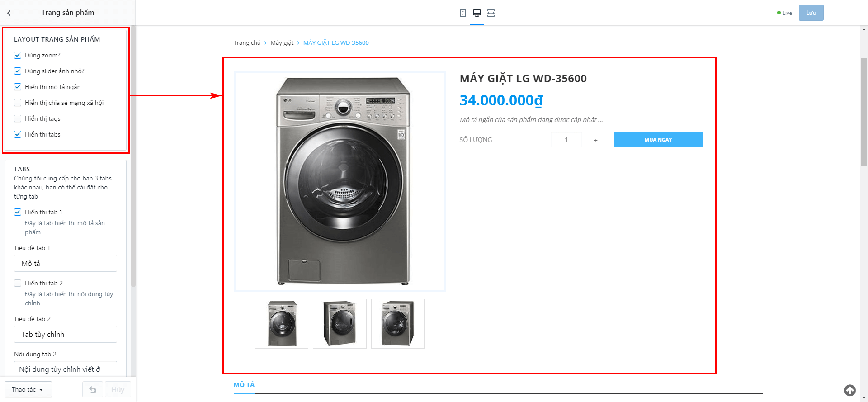Click the price '34.000.000₫'
Image resolution: width=868 pixels, height=402 pixels.
[x=501, y=100]
